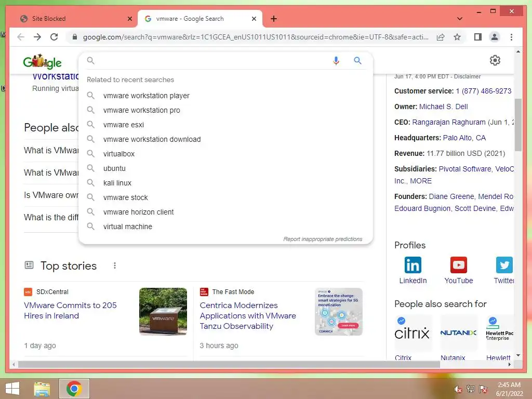
Task: View site information via the padlock icon
Action: (75, 37)
